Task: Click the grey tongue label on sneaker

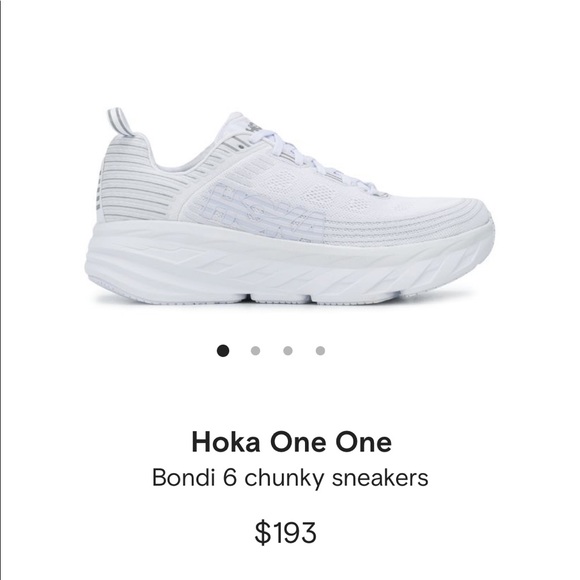Action: point(255,127)
